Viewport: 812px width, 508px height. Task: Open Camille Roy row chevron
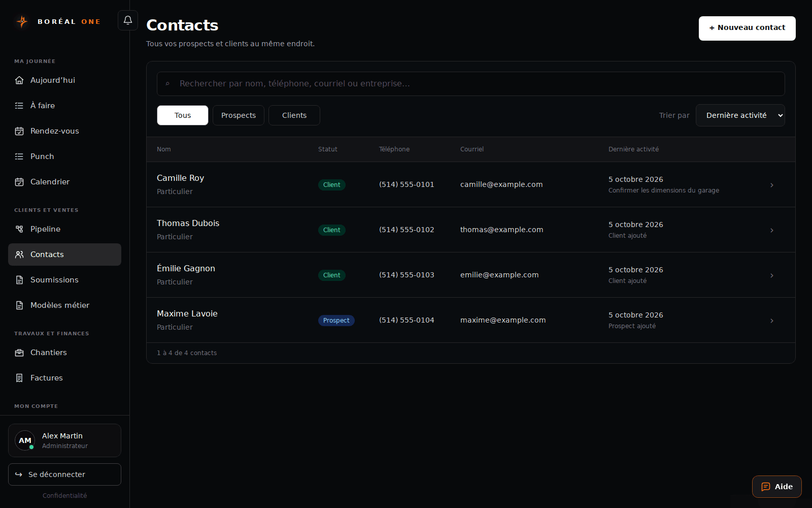click(x=772, y=185)
